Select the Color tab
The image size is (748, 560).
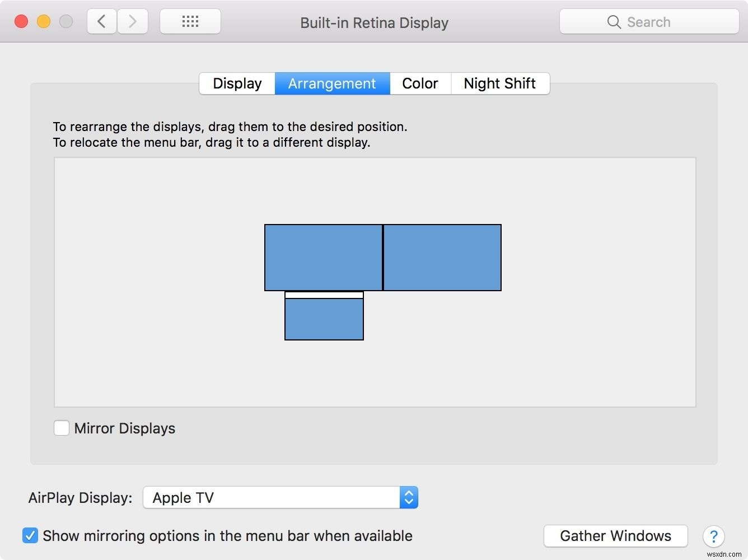point(419,83)
